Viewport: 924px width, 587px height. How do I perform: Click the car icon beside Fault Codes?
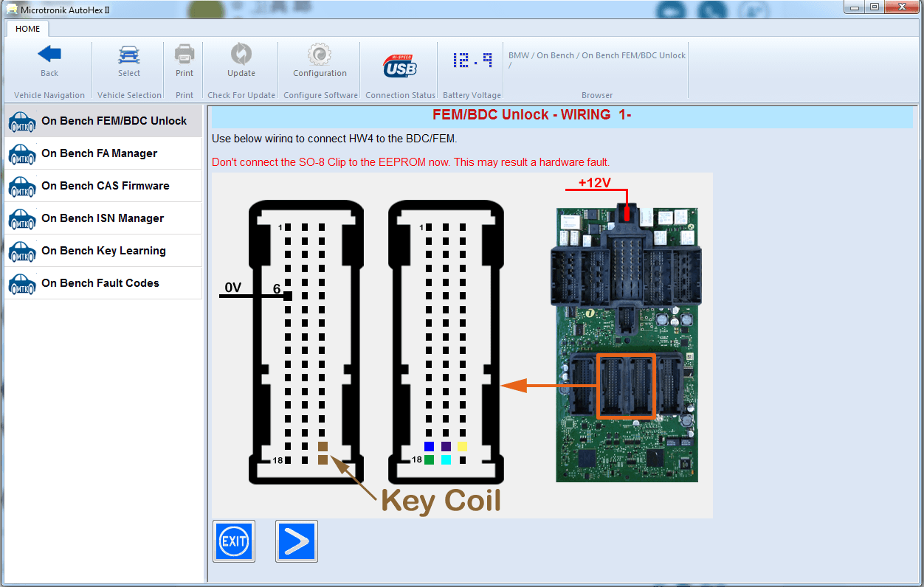point(22,284)
